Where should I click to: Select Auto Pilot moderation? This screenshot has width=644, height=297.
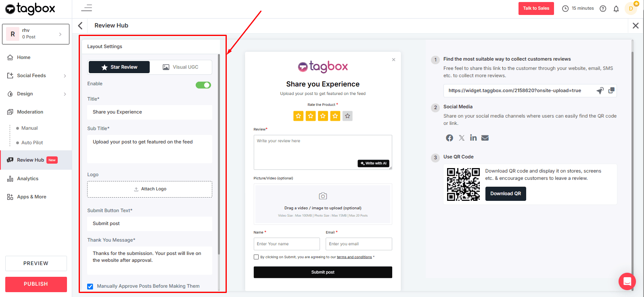pos(32,143)
